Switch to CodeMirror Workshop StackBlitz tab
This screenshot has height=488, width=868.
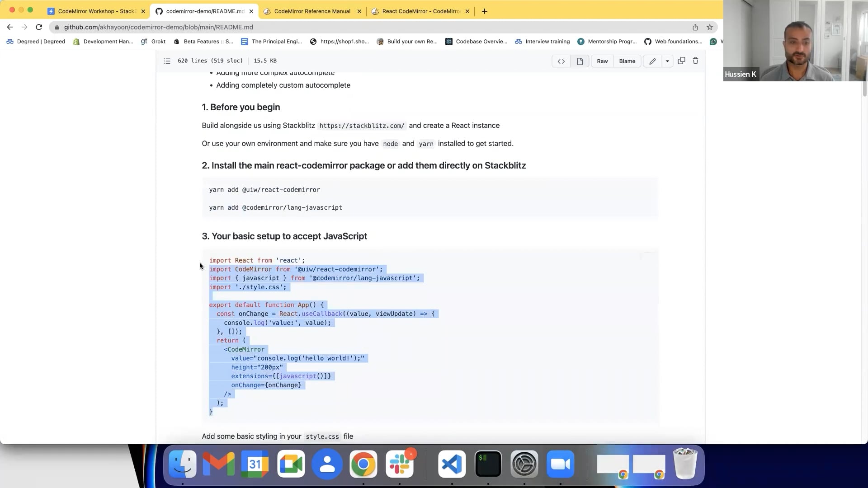97,11
